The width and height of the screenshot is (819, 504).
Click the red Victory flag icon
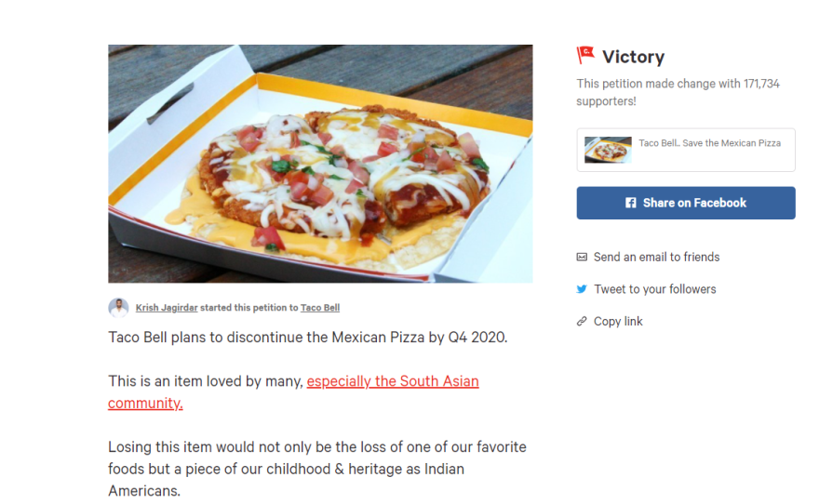coord(585,56)
